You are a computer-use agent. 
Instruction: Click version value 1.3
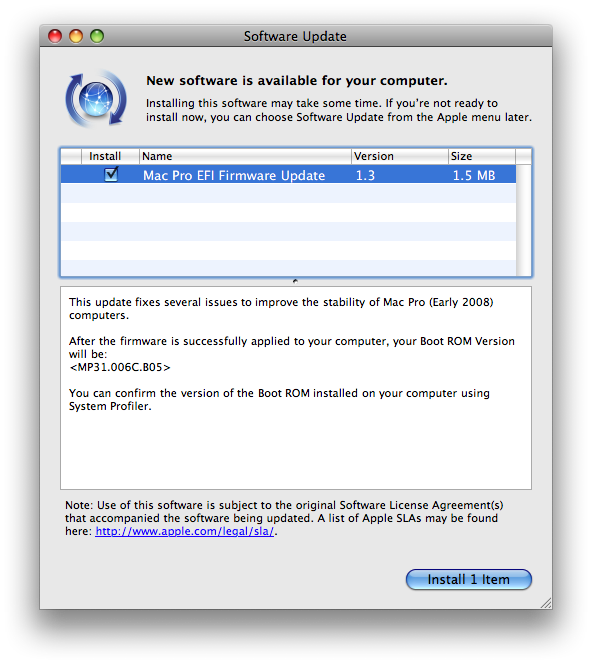pyautogui.click(x=365, y=175)
